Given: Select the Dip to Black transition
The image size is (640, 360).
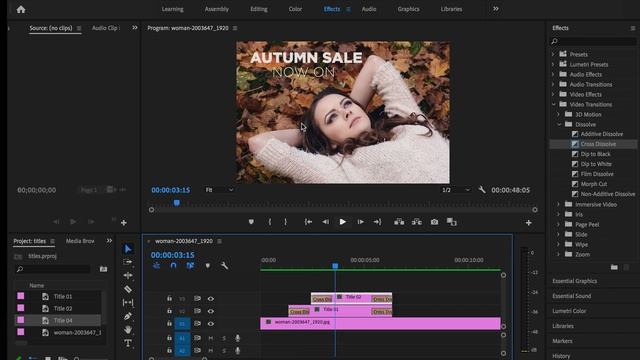Looking at the screenshot, I should coord(595,154).
